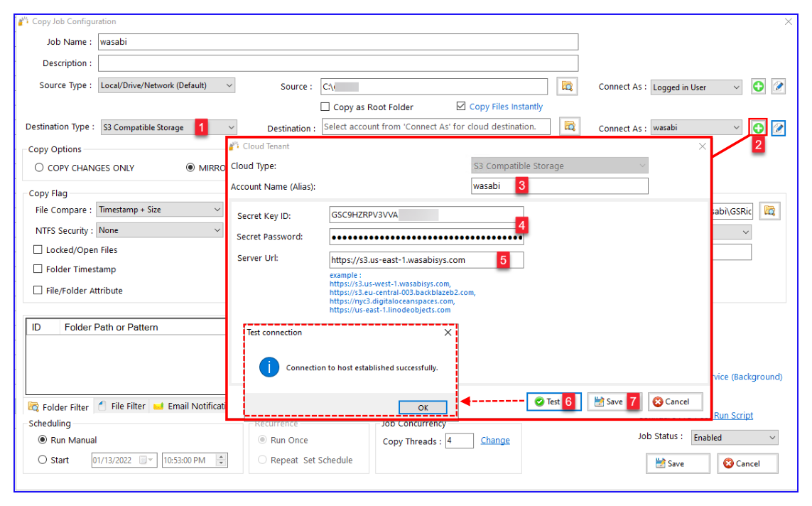Viewport: 812px width, 506px height.
Task: Select Repeat recurrence option
Action: pos(263,459)
